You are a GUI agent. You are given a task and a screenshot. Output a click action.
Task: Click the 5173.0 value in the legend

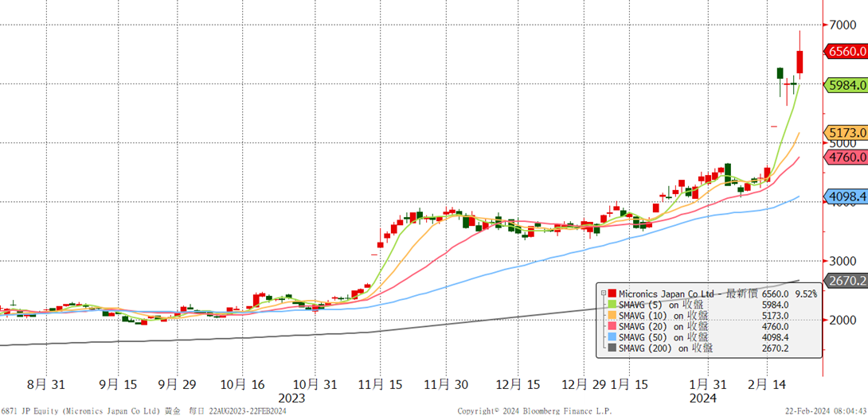(x=775, y=315)
